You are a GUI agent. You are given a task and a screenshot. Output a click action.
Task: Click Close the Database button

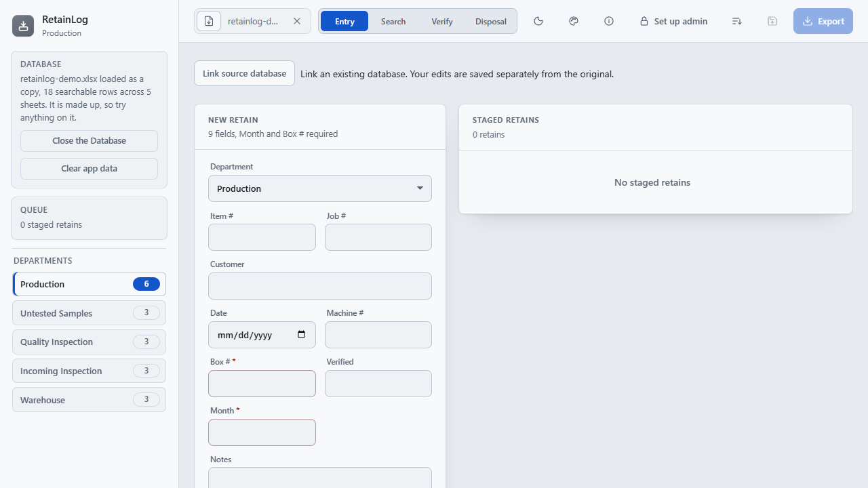pyautogui.click(x=89, y=141)
